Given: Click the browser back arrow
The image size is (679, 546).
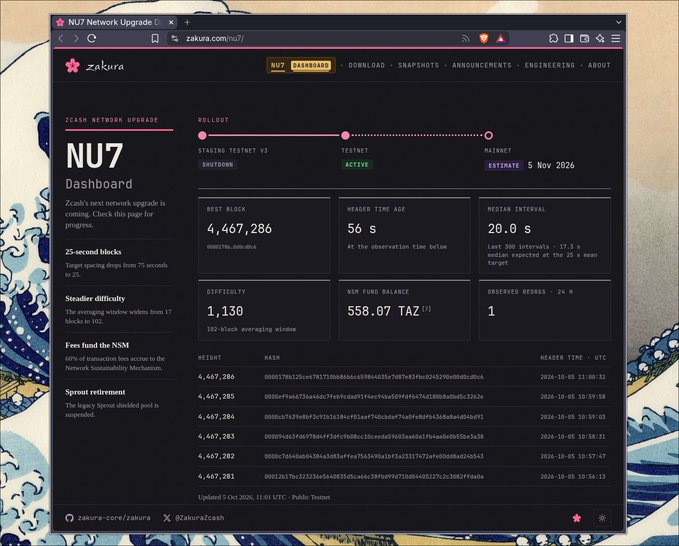Looking at the screenshot, I should tap(61, 39).
